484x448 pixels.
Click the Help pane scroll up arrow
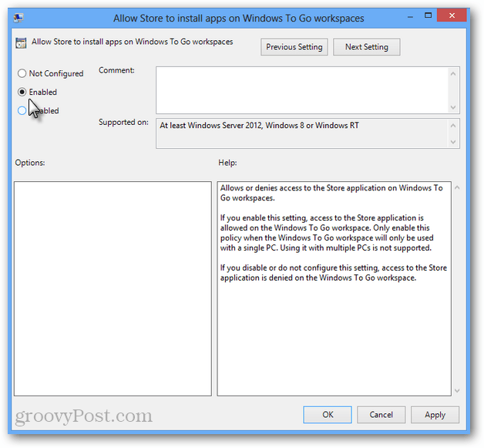[x=457, y=187]
